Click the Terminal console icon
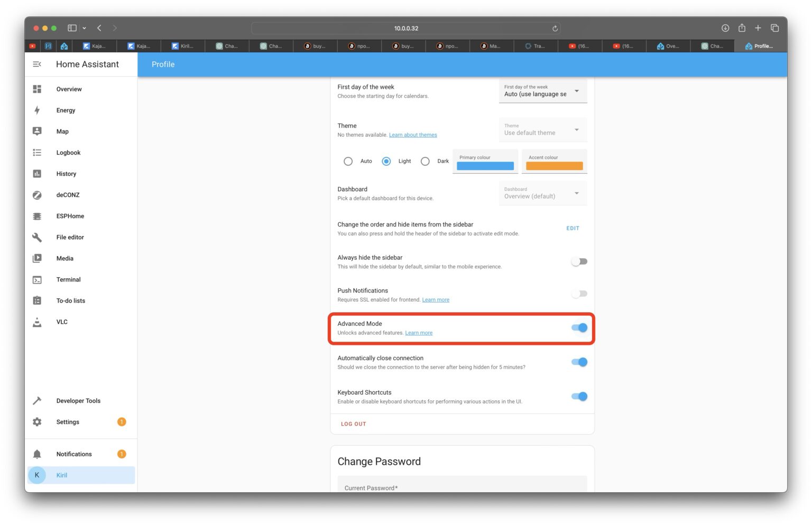The image size is (812, 525). pyautogui.click(x=37, y=279)
